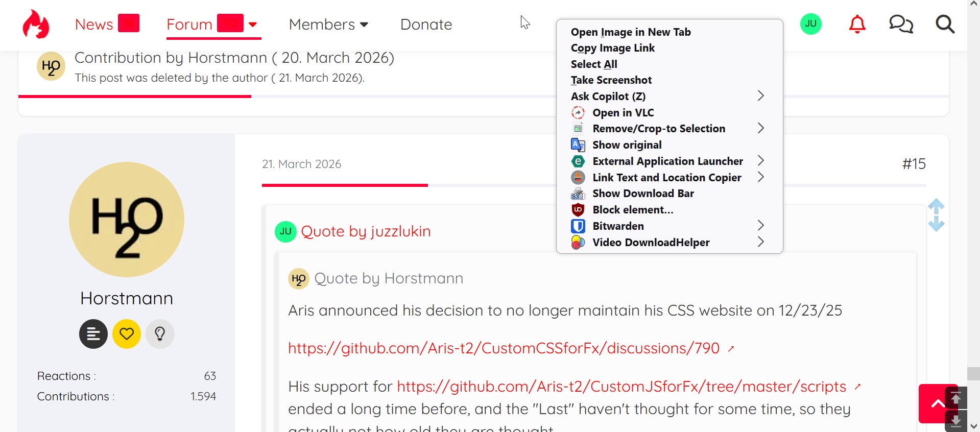Expand the Bitwarden submenu
This screenshot has width=980, height=432.
[x=760, y=226]
